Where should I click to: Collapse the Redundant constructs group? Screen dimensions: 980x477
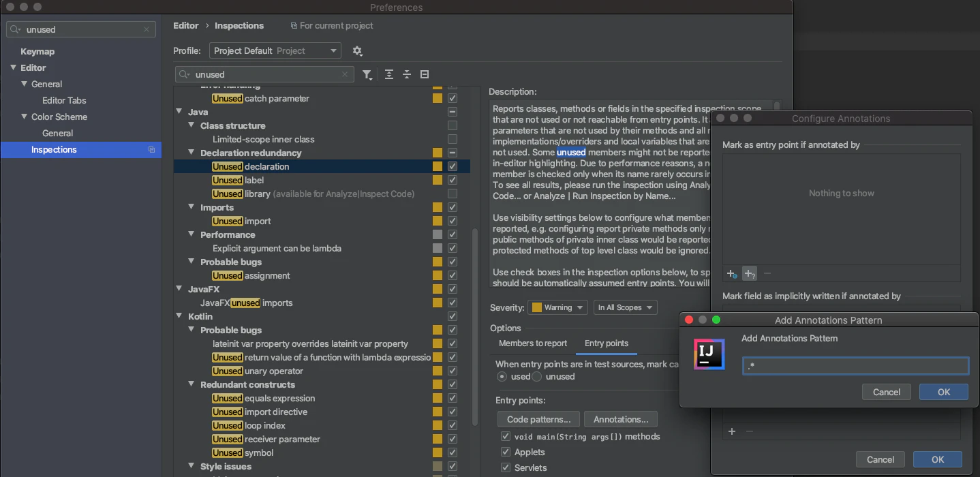click(192, 384)
